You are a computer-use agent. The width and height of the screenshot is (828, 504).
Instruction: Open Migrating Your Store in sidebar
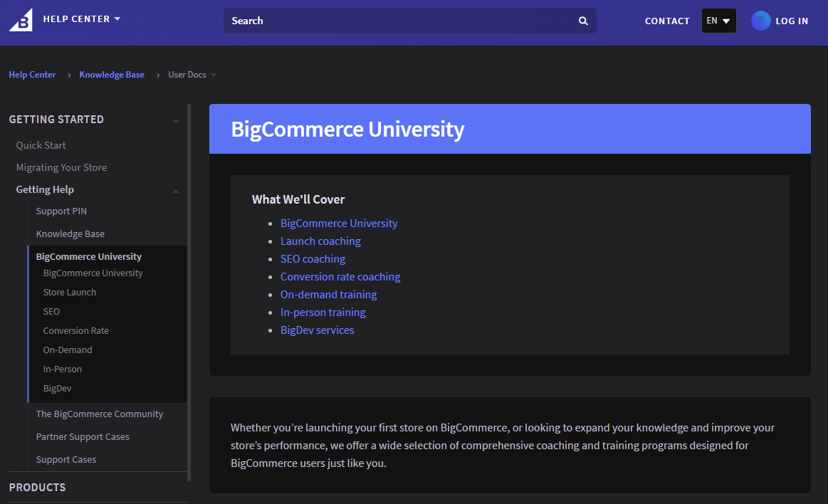click(x=61, y=167)
